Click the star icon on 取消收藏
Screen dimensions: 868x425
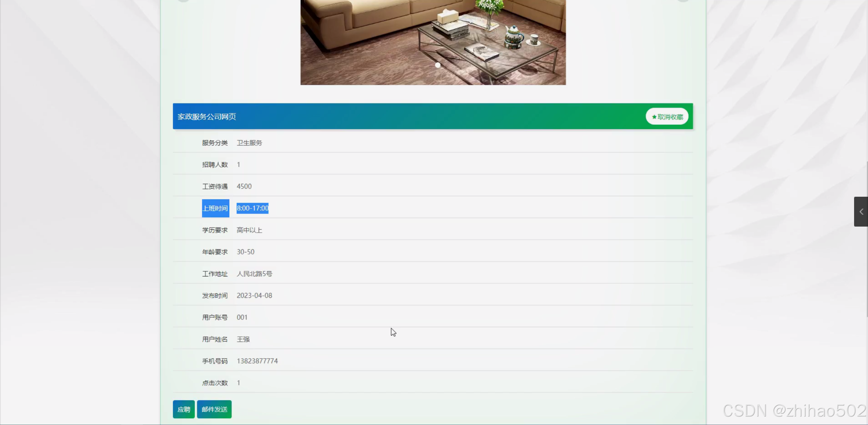654,117
